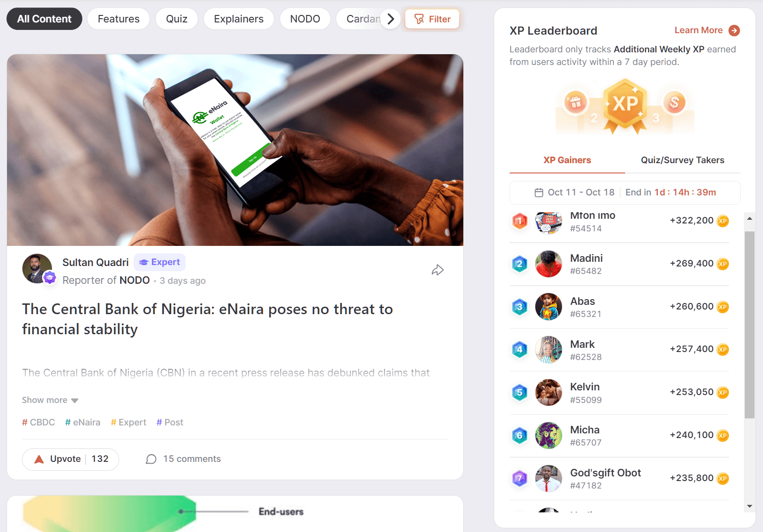Screen dimensions: 763x532
Task: Open the eNaira wallet article thumbnail image
Action: [x=235, y=150]
